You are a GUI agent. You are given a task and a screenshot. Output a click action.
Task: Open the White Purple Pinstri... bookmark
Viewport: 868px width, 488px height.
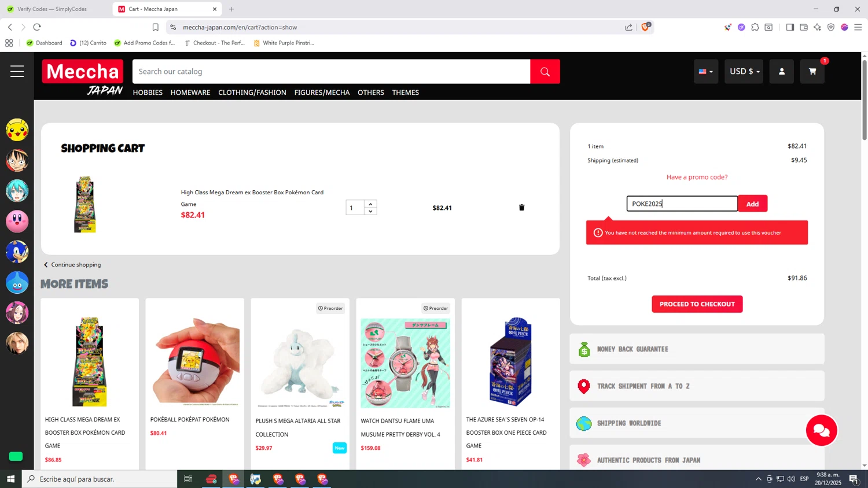pyautogui.click(x=284, y=43)
